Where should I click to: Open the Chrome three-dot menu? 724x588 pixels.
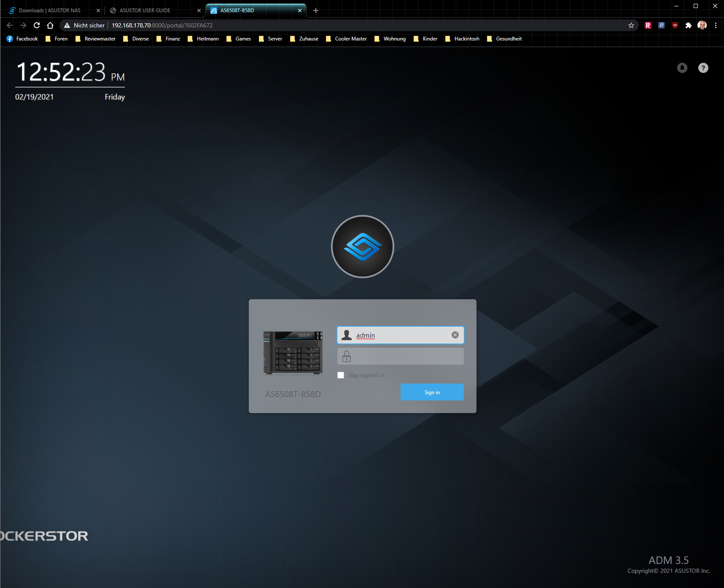[x=716, y=25]
